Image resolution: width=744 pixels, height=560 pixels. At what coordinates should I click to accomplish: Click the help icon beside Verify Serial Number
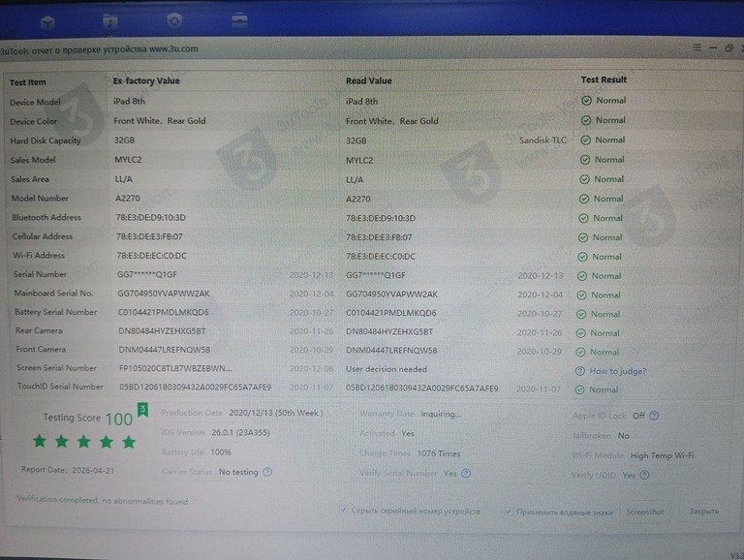point(466,473)
